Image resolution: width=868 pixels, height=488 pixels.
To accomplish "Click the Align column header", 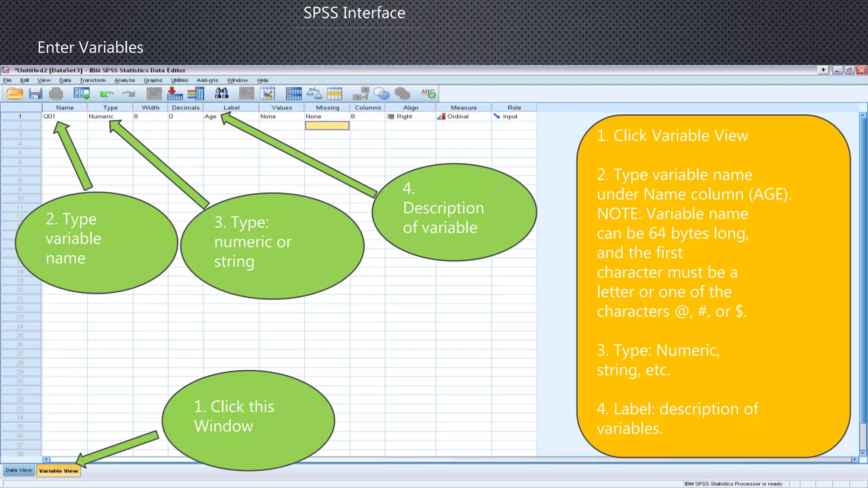I will pos(411,108).
